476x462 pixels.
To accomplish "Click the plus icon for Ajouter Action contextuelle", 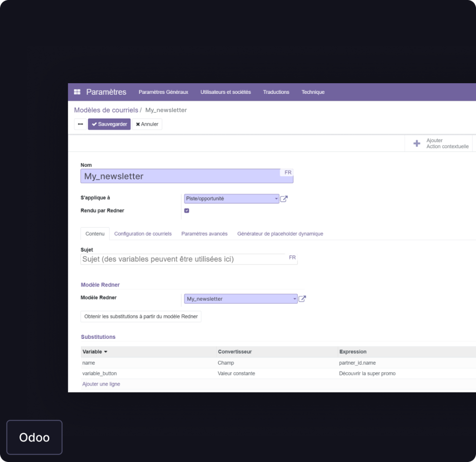I will [416, 144].
